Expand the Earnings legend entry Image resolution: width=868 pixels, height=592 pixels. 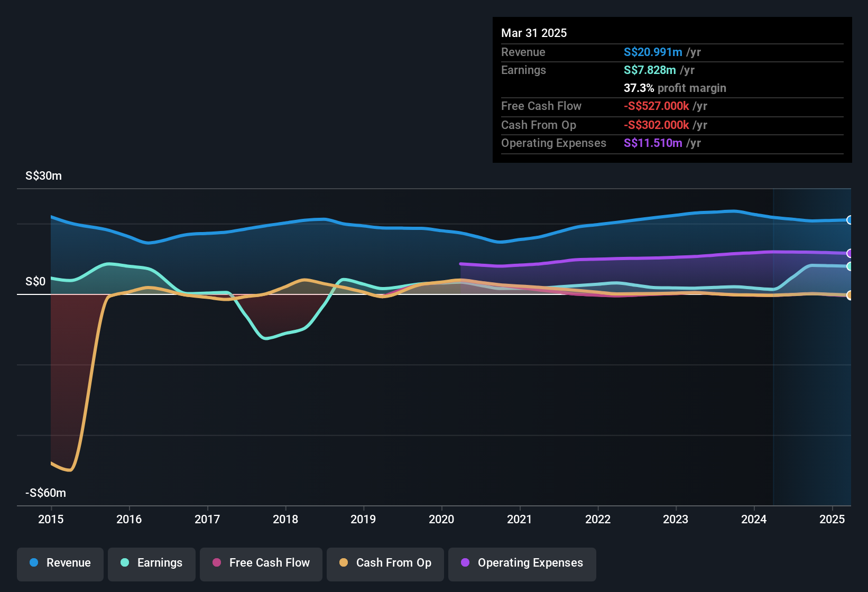151,563
